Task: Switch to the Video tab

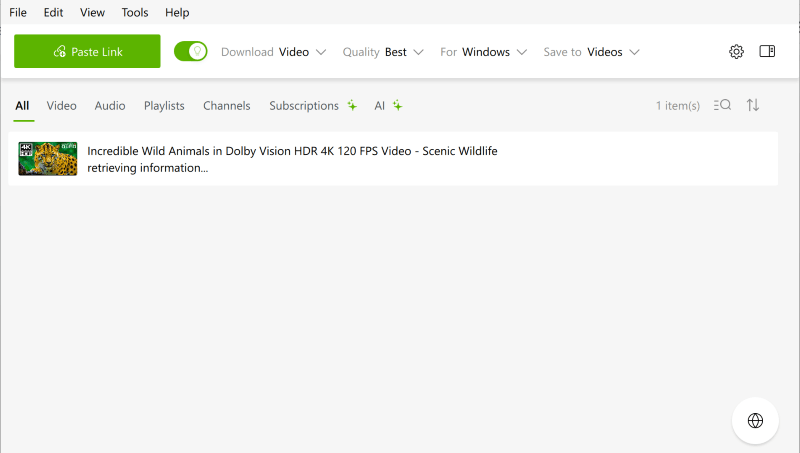Action: 62,106
